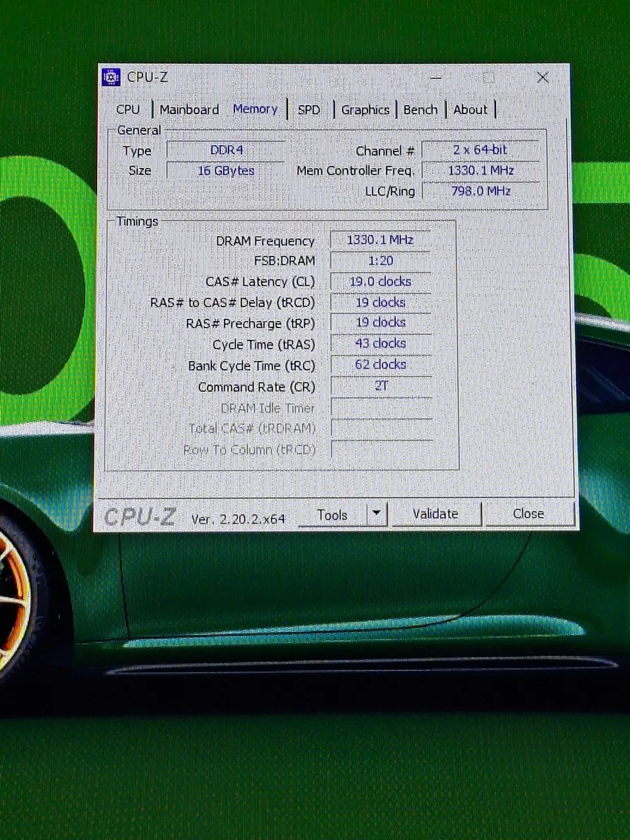Click the CAS# Latency value 19.0 clocks
The image size is (630, 840).
(381, 282)
